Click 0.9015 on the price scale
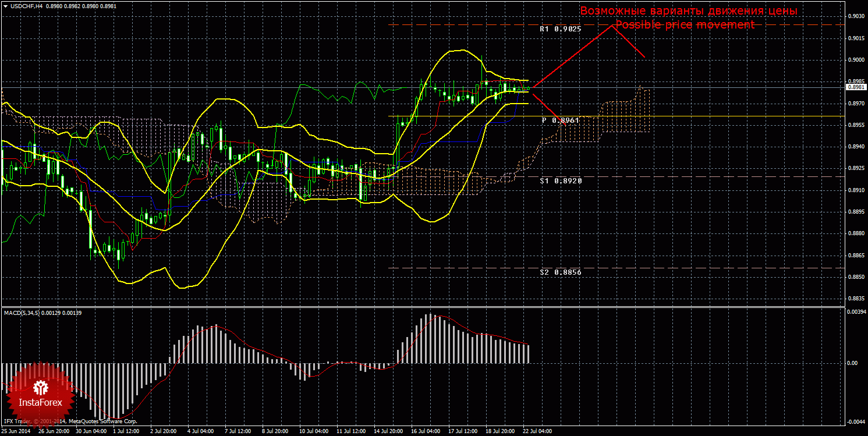 pyautogui.click(x=856, y=38)
